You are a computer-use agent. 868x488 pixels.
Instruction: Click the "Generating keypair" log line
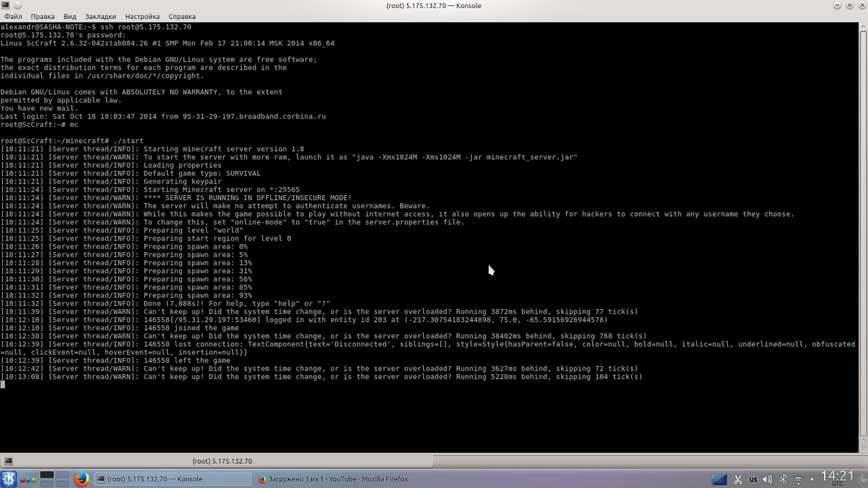(x=182, y=182)
